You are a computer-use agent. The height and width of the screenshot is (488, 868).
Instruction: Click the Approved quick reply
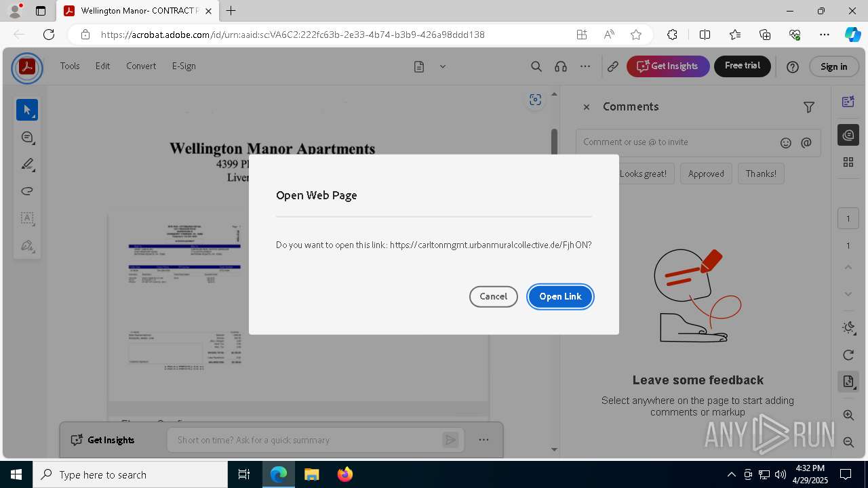[706, 174]
